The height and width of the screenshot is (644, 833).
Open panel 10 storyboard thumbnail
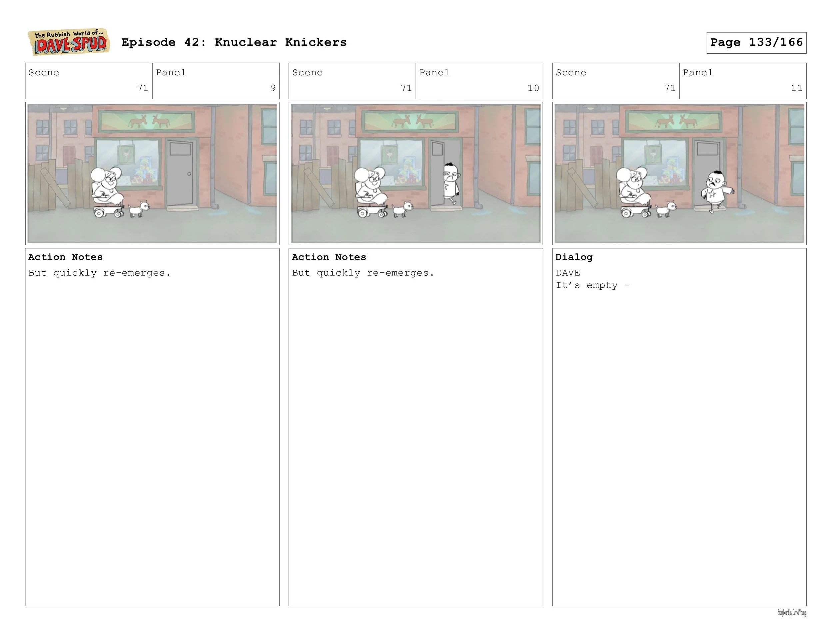coord(416,173)
